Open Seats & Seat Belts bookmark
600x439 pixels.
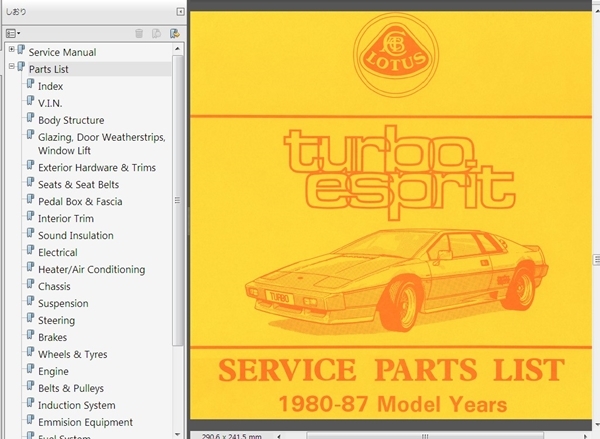click(78, 184)
